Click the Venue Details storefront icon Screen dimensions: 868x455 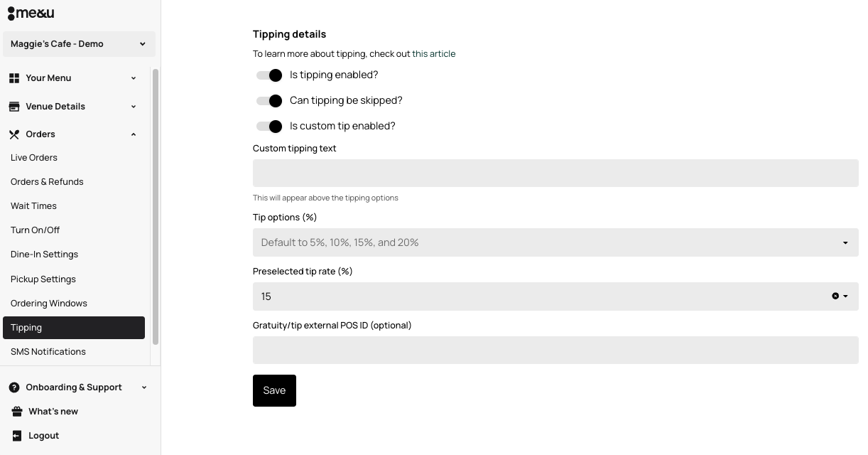pos(14,107)
